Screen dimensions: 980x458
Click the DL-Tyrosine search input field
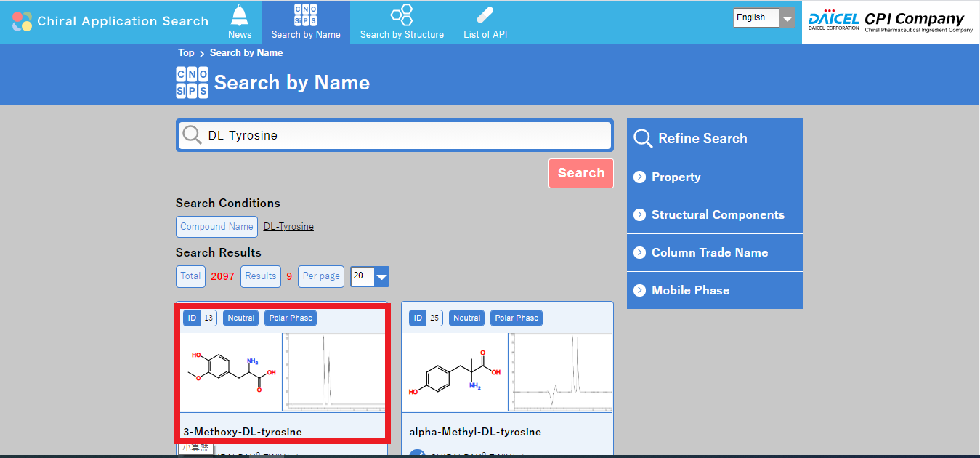(407, 135)
